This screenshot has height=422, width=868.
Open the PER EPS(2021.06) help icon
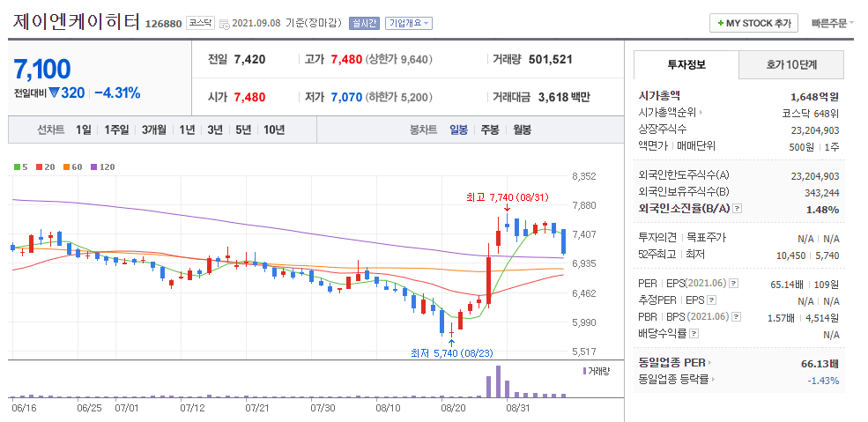pos(733,284)
